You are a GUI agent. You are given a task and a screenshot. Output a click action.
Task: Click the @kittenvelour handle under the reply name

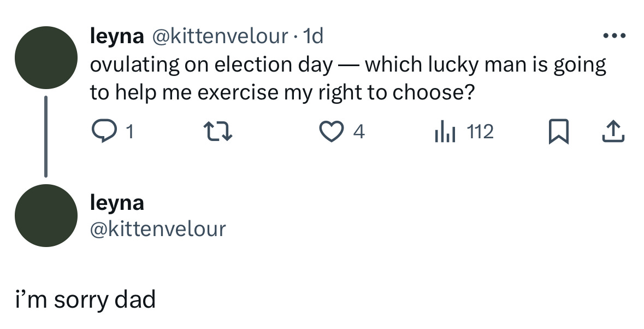click(x=158, y=228)
